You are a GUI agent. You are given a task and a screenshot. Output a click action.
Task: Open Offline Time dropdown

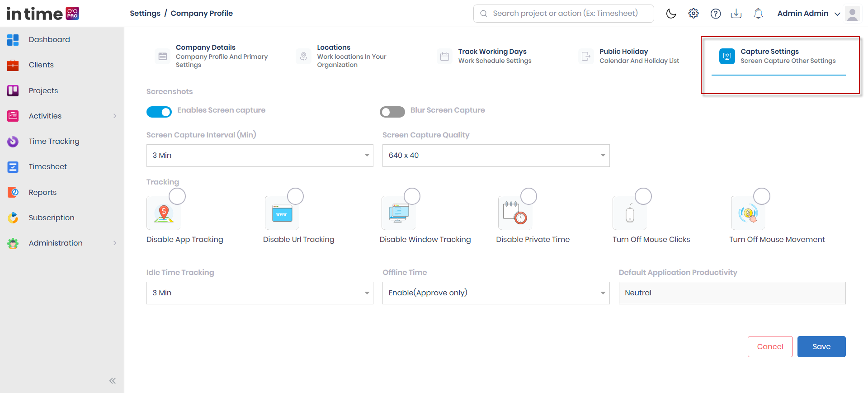(496, 293)
